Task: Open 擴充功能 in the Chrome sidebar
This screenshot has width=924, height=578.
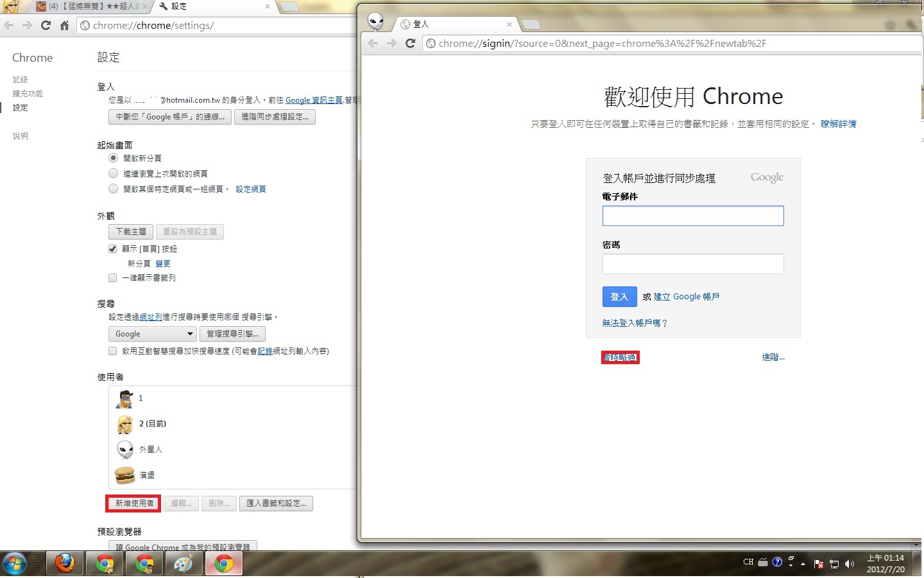Action: pyautogui.click(x=27, y=93)
